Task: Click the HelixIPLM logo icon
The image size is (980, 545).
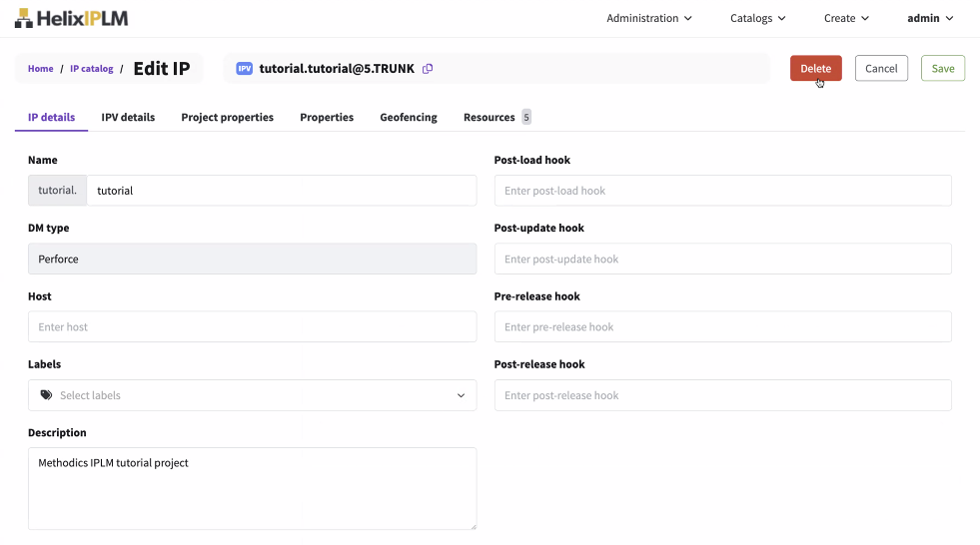Action: (24, 18)
